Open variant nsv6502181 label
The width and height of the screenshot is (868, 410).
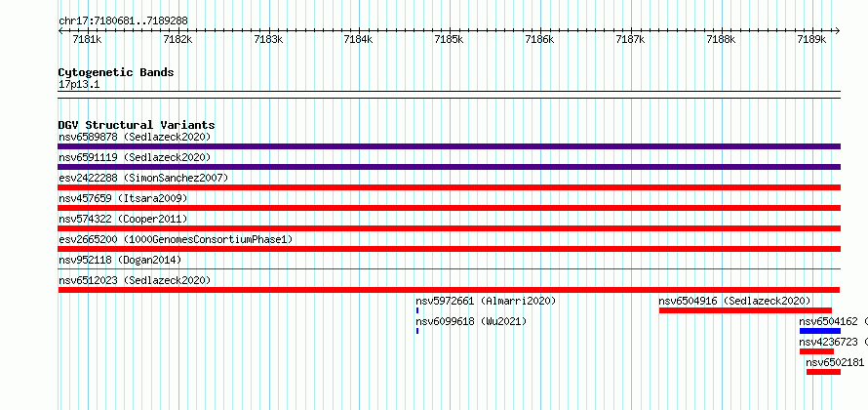(x=835, y=362)
